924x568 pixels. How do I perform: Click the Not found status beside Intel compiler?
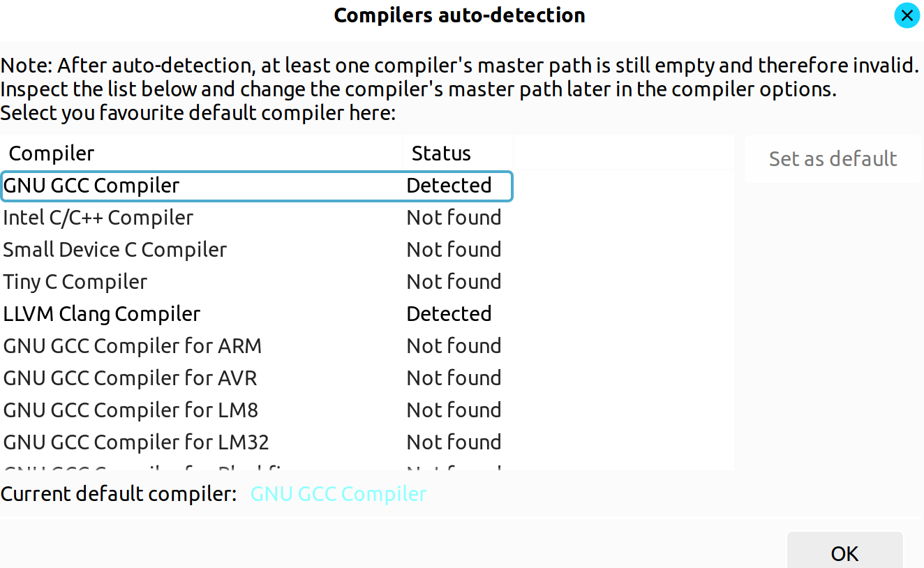point(454,217)
